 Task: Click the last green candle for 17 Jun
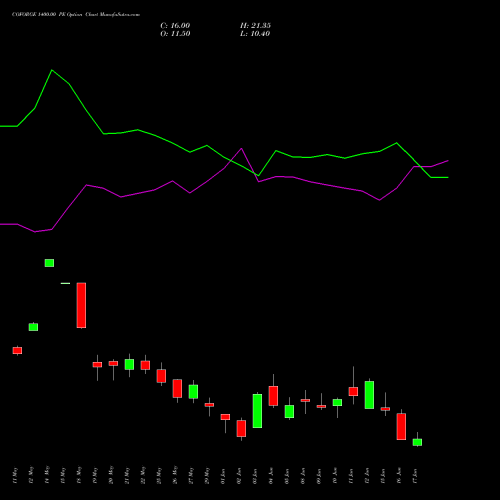417,442
